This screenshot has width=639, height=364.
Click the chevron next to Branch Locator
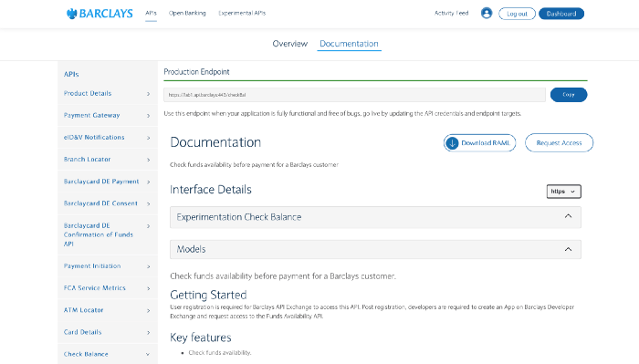pyautogui.click(x=148, y=160)
